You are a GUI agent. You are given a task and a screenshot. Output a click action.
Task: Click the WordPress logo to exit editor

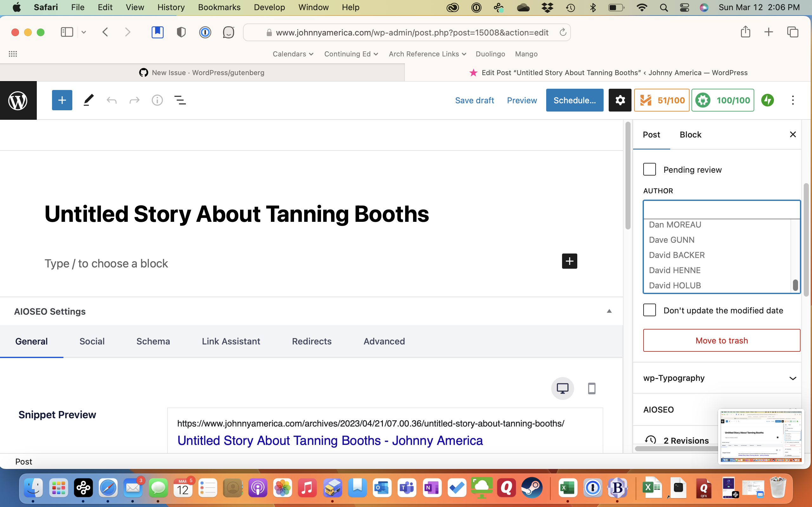(x=18, y=100)
